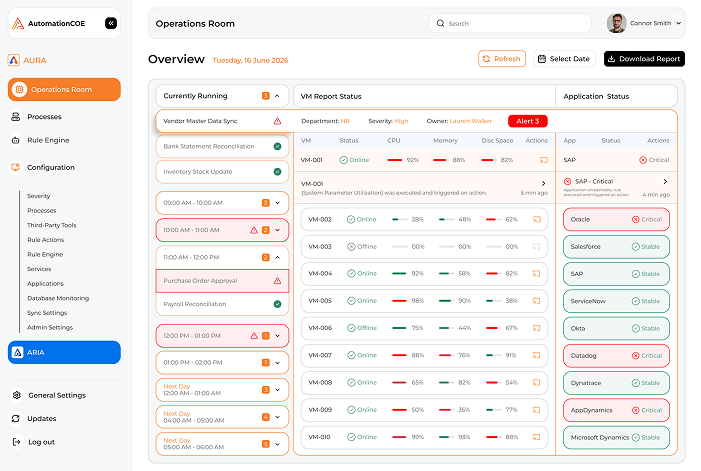
Task: Click Vendor Master Data Sync warning icon
Action: point(277,121)
